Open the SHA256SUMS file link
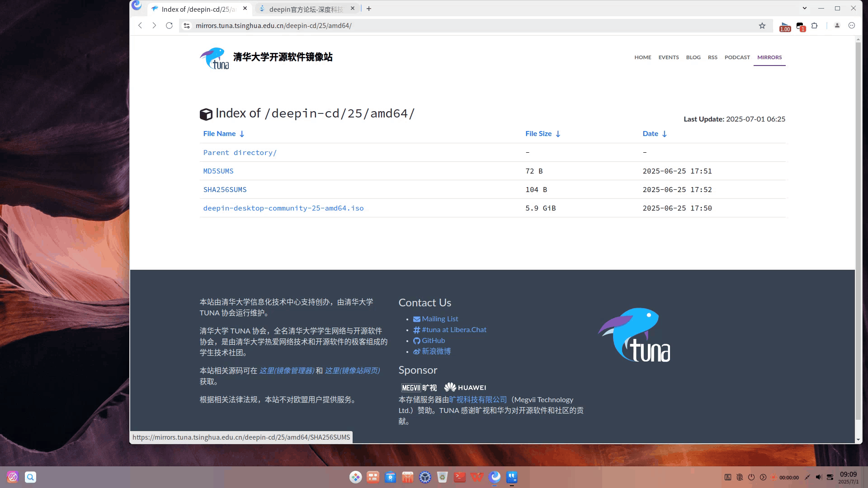 [225, 190]
